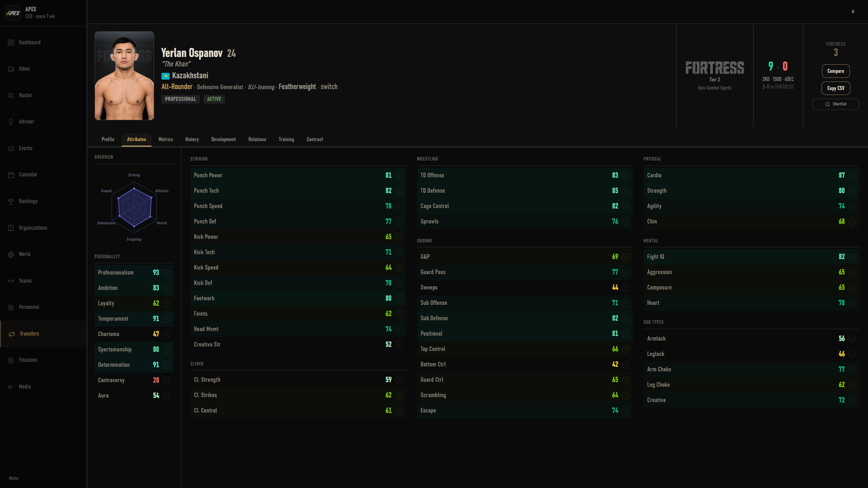Click info icon beside Sweeps
The width and height of the screenshot is (868, 488).
pyautogui.click(x=626, y=288)
